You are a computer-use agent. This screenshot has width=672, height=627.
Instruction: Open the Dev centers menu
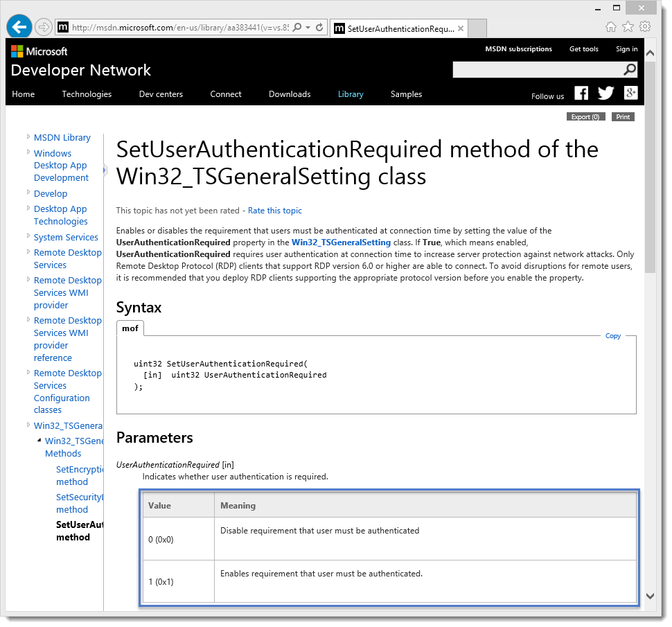pyautogui.click(x=161, y=94)
